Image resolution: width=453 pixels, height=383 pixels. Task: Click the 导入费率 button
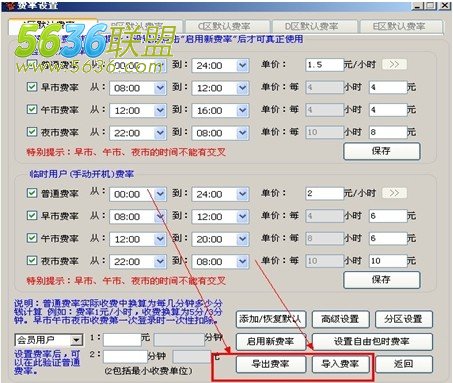point(341,364)
